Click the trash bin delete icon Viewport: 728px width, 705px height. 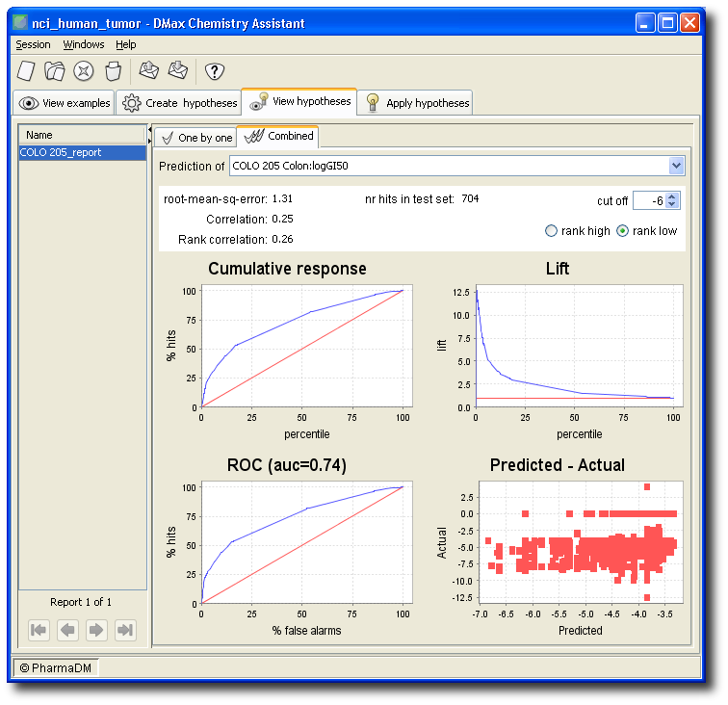pyautogui.click(x=113, y=70)
